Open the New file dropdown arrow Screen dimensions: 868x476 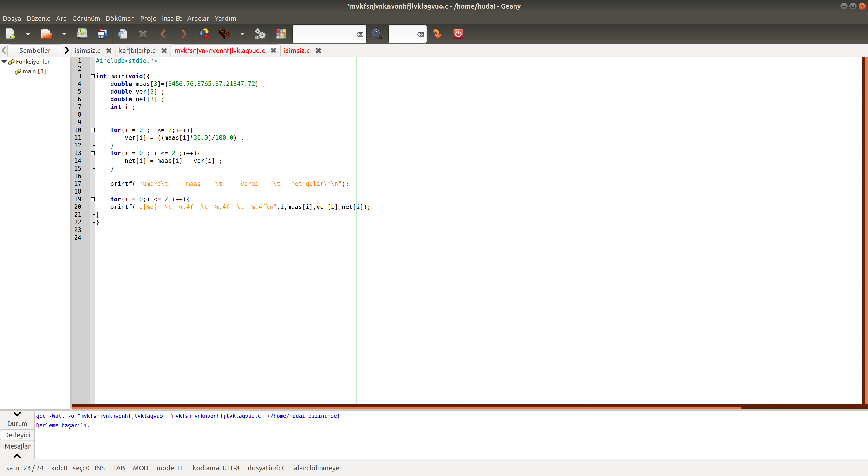[x=28, y=34]
